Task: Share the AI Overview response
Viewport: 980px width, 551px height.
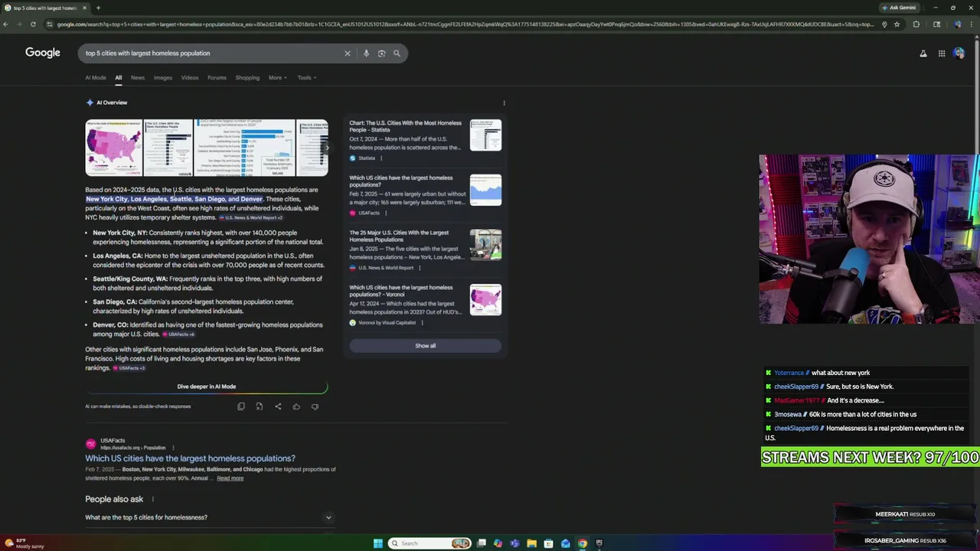Action: point(278,406)
